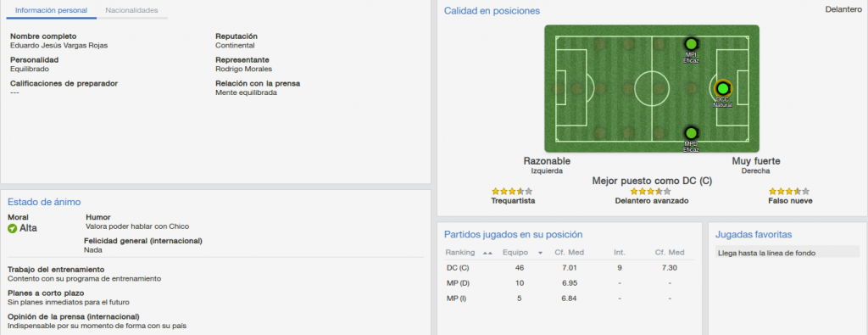Select the MP (D) row in table
868x335 pixels.
[x=569, y=283]
